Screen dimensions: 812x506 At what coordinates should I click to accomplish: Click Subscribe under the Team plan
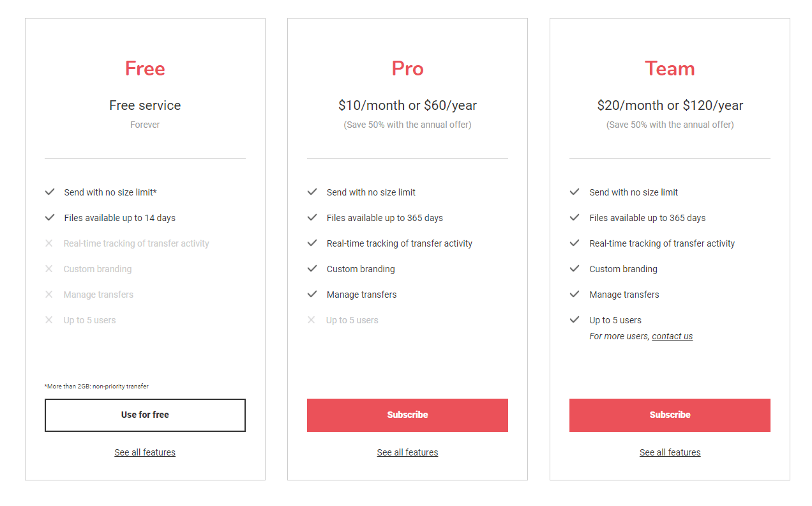[x=670, y=415]
